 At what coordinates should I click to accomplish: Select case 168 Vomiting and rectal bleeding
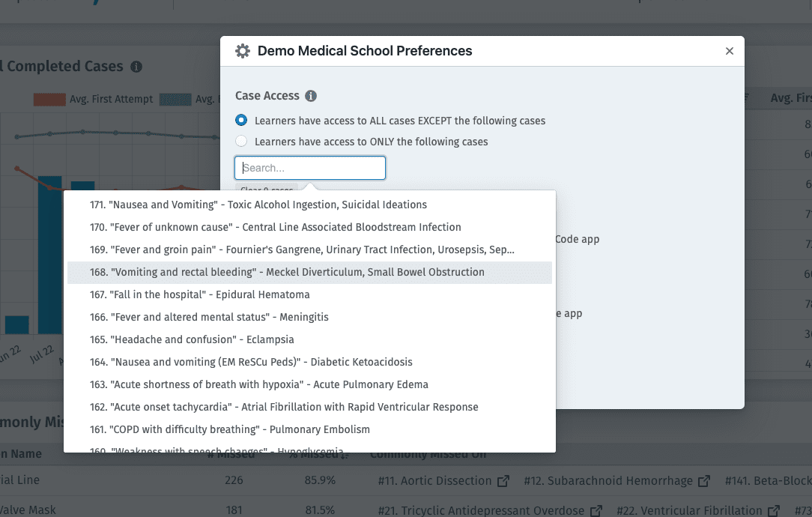(x=288, y=272)
